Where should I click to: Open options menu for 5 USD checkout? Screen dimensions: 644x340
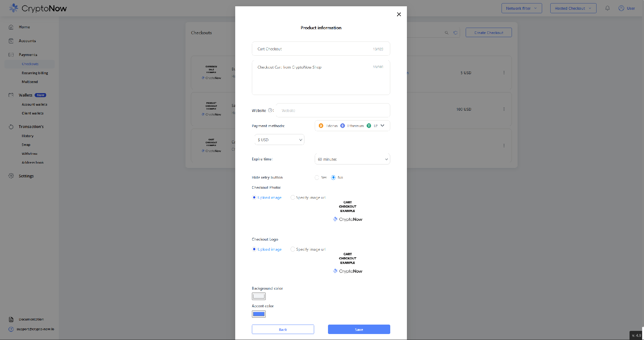[x=504, y=73]
